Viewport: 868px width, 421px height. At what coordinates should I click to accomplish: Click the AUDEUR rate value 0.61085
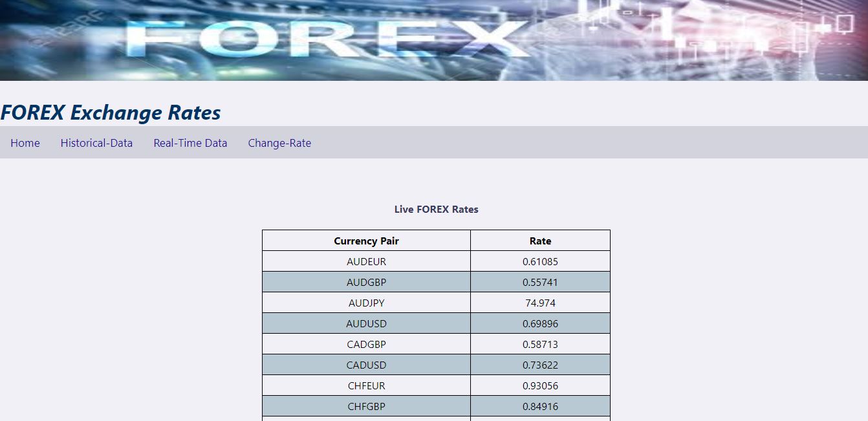click(x=540, y=261)
